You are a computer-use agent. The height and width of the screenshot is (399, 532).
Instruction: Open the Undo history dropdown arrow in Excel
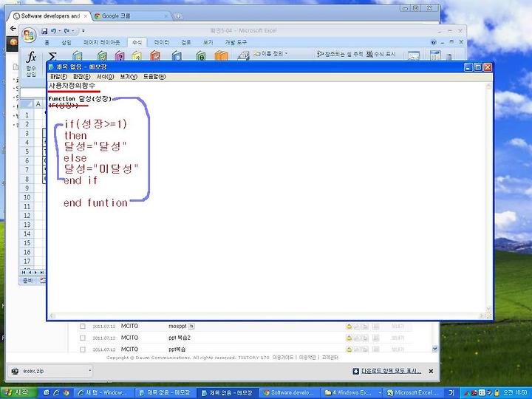59,31
